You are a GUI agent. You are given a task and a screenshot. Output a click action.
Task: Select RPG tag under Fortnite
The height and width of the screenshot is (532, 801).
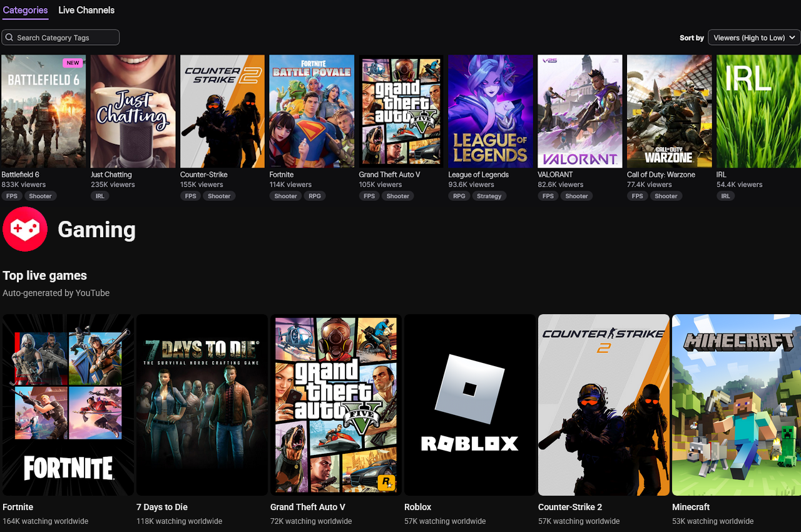point(315,196)
